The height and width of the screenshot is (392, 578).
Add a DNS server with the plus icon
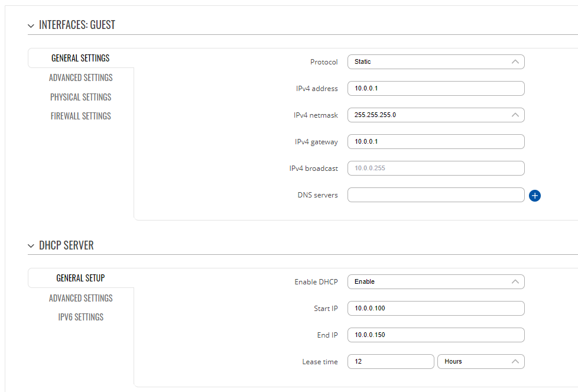(x=534, y=196)
